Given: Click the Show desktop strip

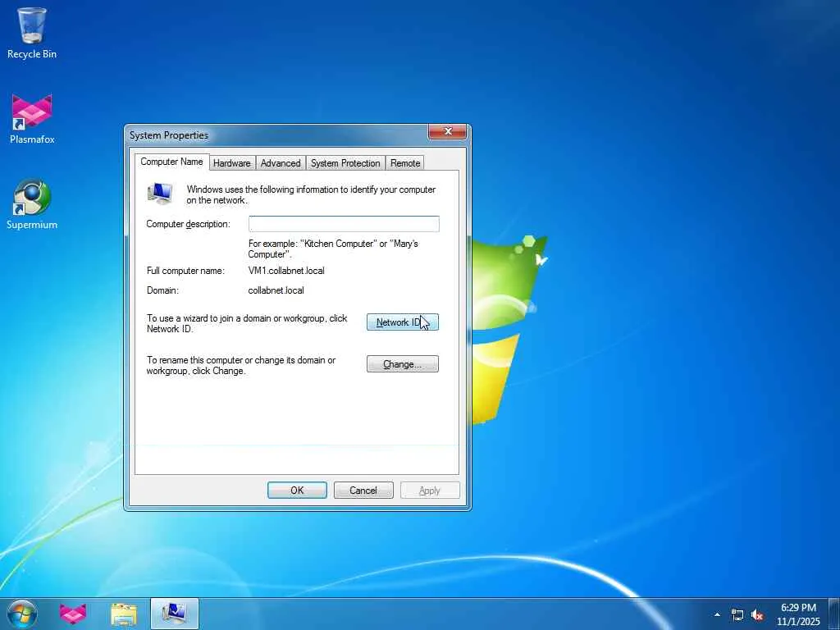Looking at the screenshot, I should pyautogui.click(x=834, y=614).
